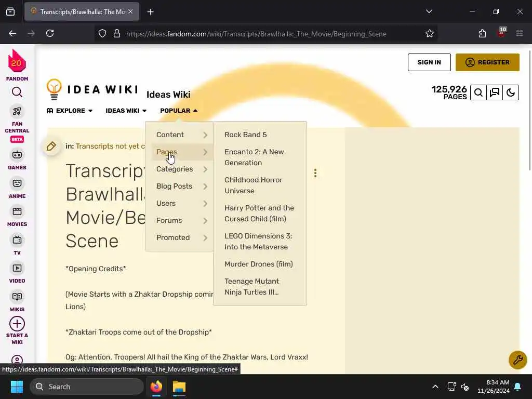
Task: Open the Firefox hamburger menu
Action: coord(520,34)
